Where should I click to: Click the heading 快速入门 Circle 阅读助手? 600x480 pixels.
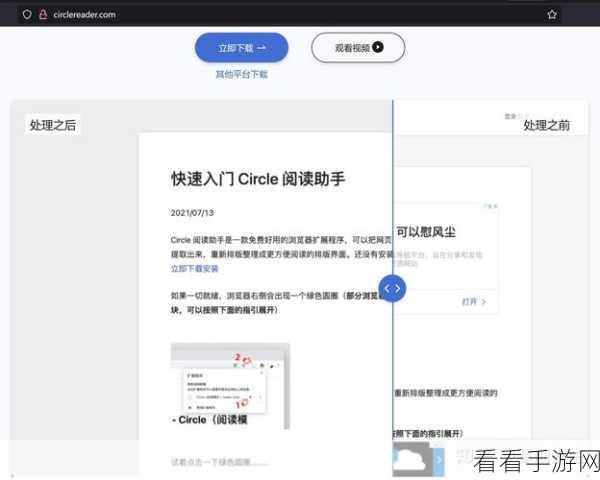click(x=258, y=179)
